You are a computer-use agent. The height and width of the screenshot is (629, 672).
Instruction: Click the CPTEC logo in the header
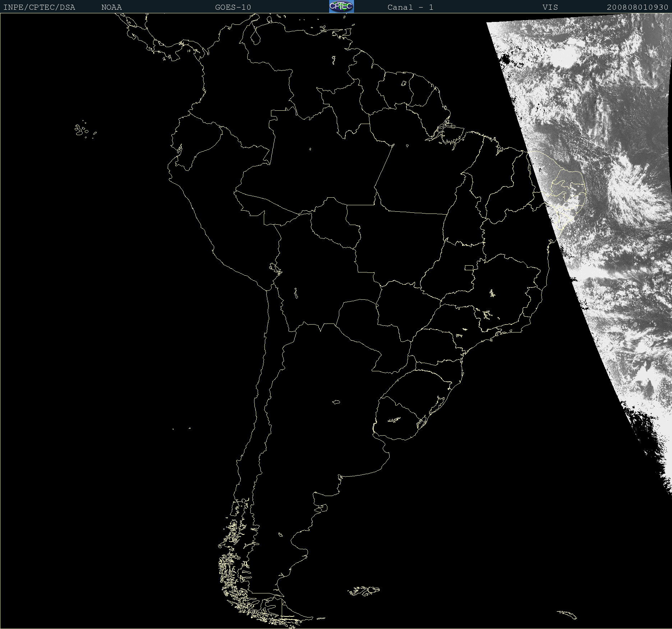(341, 6)
